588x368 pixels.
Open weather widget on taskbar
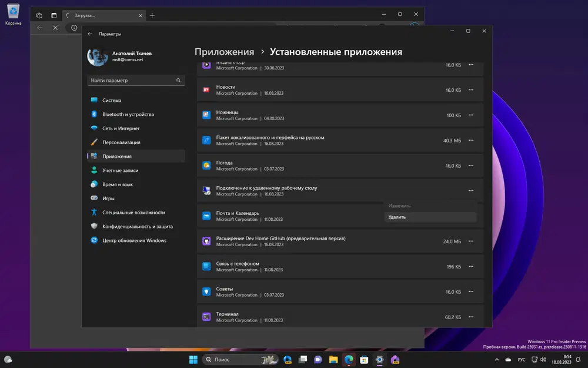click(8, 359)
